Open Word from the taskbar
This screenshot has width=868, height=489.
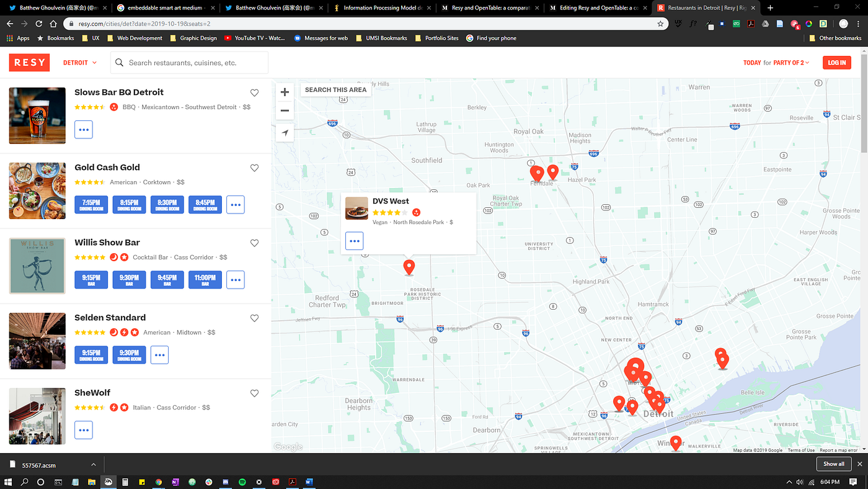point(309,482)
